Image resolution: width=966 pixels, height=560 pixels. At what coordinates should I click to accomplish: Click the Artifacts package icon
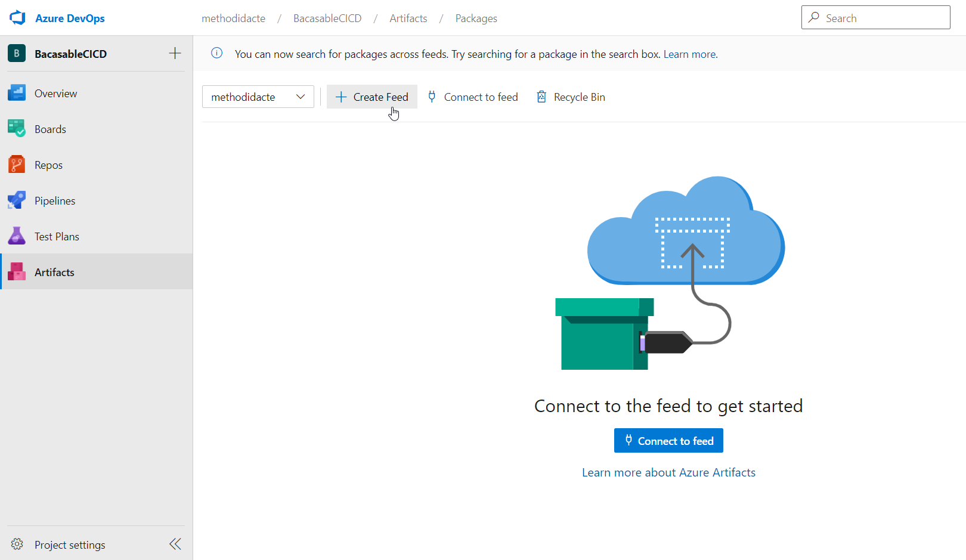[16, 271]
